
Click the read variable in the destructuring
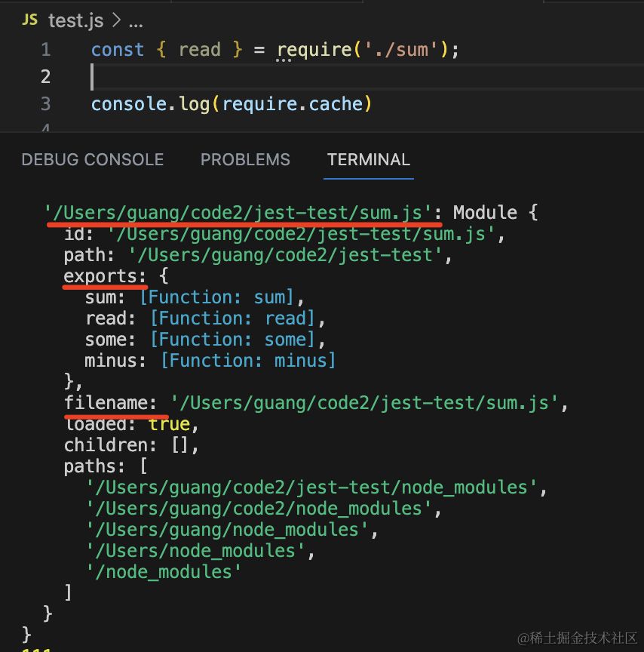(199, 50)
